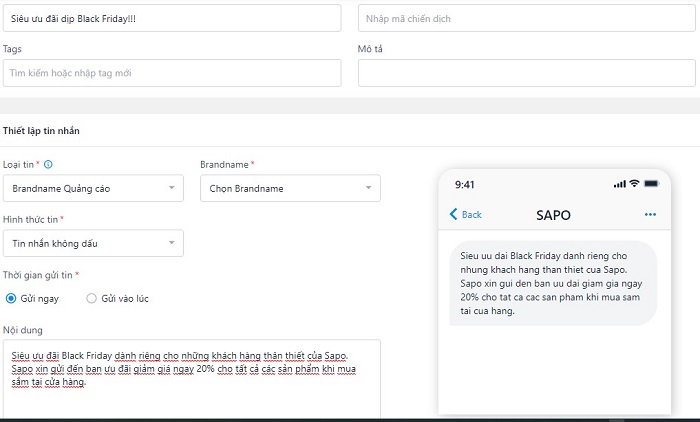Click the campaign name field Siêu ưu đãi
This screenshot has width=700, height=422.
click(171, 18)
